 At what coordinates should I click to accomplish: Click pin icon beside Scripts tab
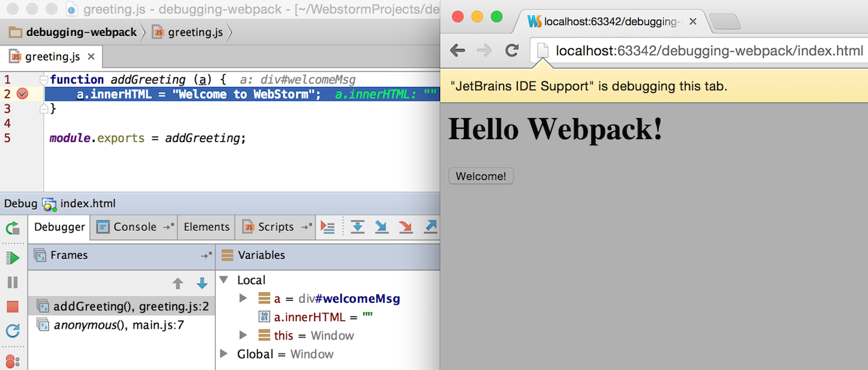pos(306,227)
